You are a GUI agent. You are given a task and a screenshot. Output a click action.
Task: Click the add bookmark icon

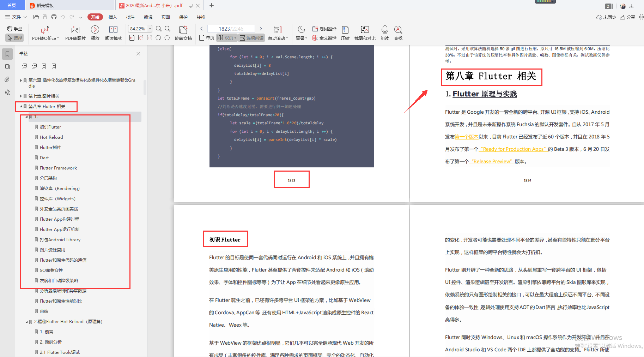coord(44,66)
